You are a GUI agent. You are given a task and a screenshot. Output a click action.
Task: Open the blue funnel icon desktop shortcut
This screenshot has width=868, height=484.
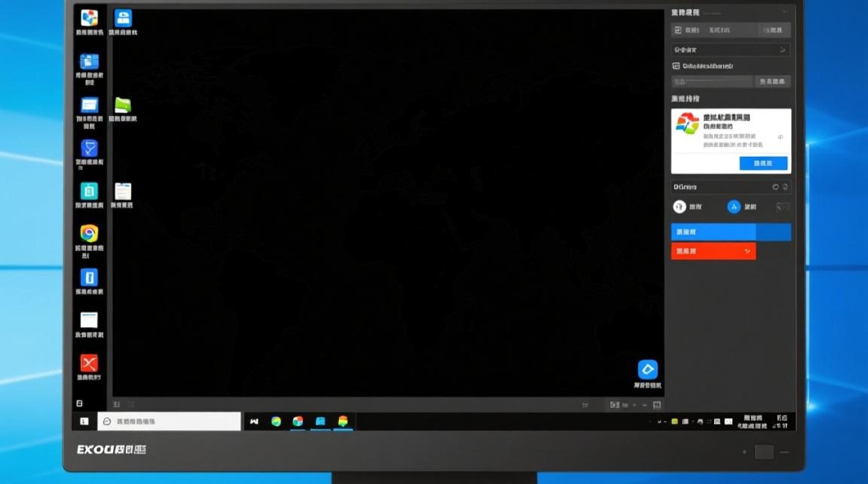[89, 148]
